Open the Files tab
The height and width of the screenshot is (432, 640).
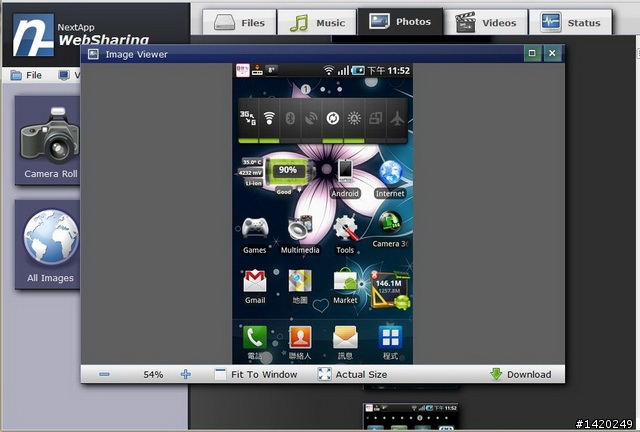[239, 23]
